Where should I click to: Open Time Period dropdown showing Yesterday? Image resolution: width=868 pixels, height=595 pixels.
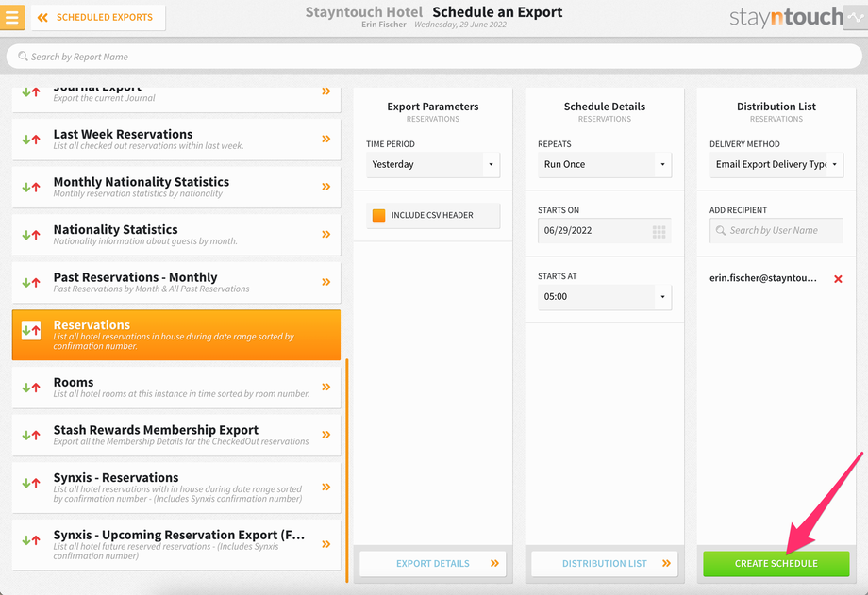click(x=433, y=164)
